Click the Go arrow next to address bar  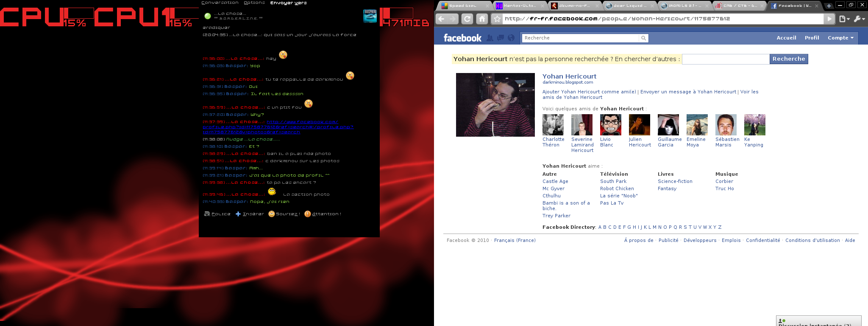tap(829, 19)
